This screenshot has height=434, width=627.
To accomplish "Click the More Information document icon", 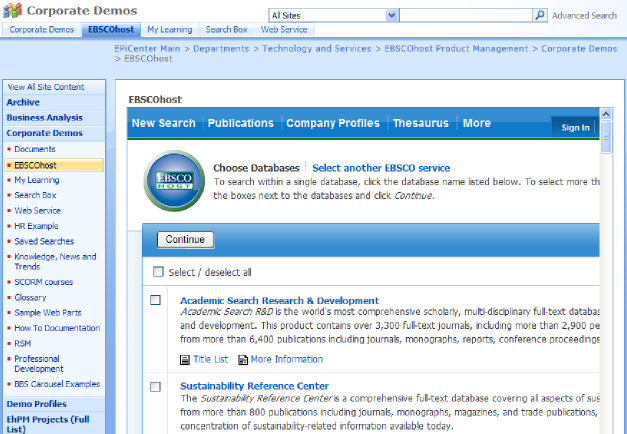I will coord(243,360).
